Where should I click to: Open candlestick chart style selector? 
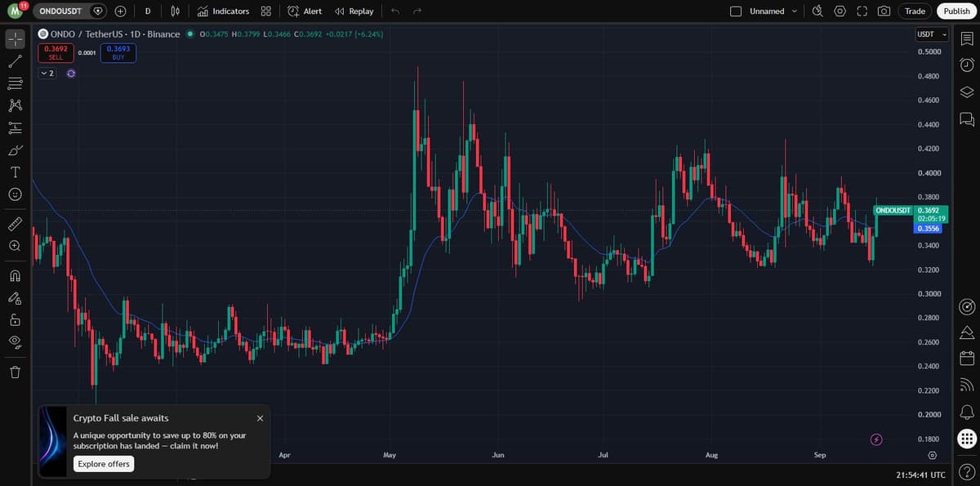tap(175, 11)
